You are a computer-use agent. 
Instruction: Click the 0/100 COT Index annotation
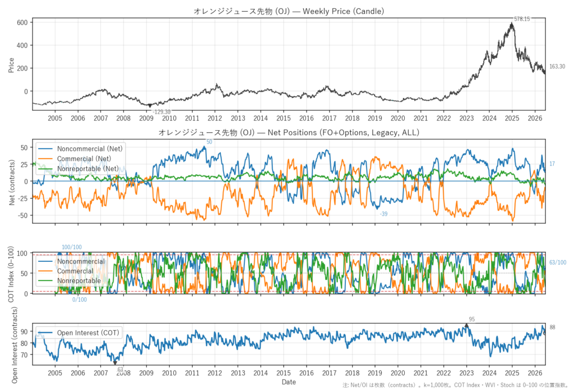(80, 299)
